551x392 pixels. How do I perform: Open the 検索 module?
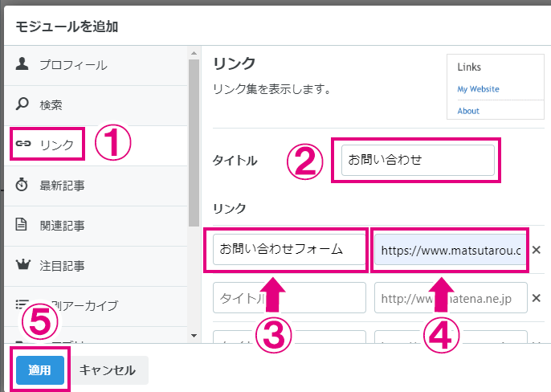pyautogui.click(x=96, y=105)
